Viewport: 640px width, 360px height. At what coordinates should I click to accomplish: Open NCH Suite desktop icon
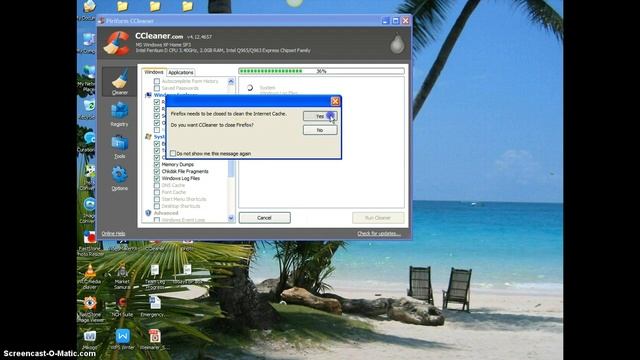pos(122,307)
